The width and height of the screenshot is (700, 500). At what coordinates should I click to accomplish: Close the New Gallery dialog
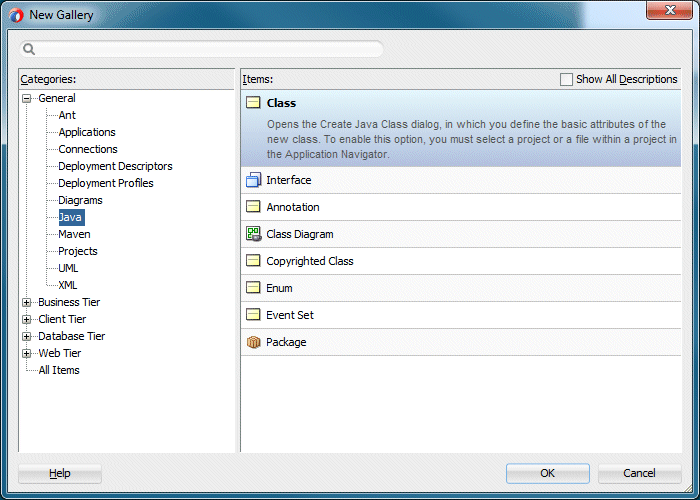tap(669, 10)
